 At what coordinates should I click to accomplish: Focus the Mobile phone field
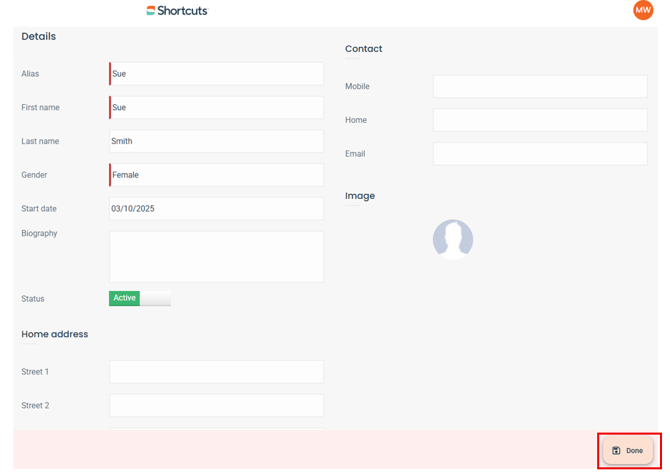click(540, 87)
